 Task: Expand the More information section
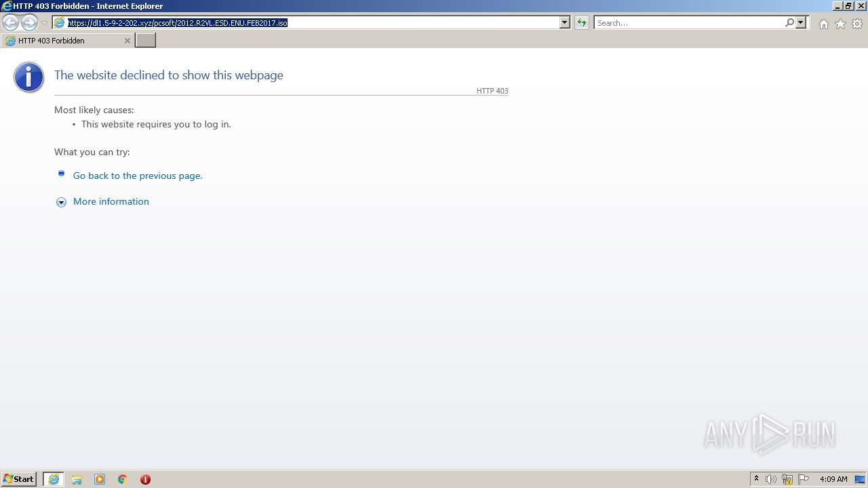[61, 202]
